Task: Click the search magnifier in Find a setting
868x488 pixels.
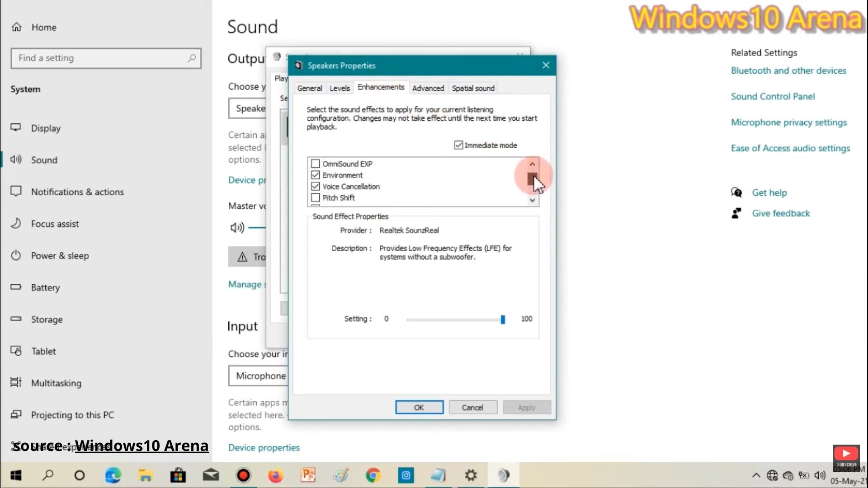Action: (192, 58)
